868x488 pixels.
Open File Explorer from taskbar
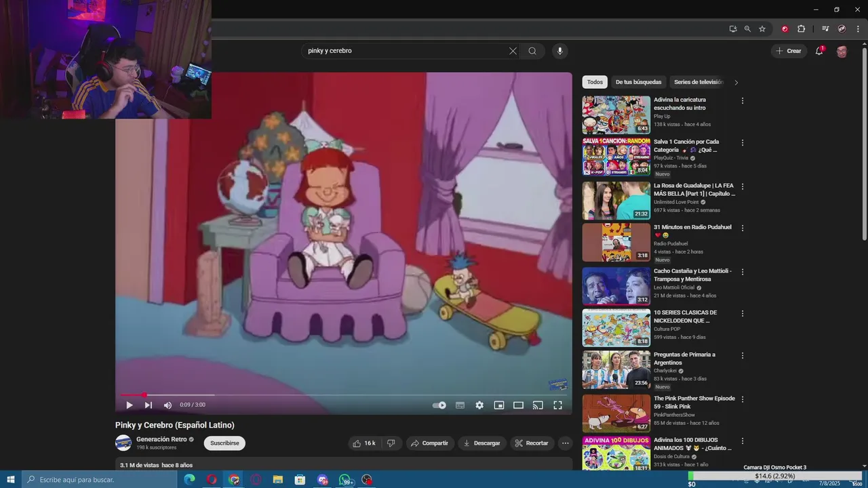(x=278, y=480)
